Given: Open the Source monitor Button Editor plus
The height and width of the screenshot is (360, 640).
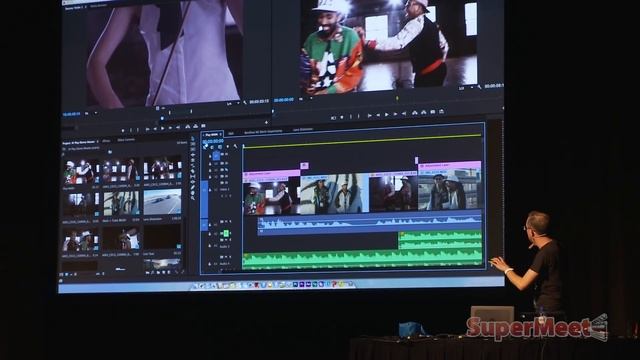Looking at the screenshot, I should 266,122.
